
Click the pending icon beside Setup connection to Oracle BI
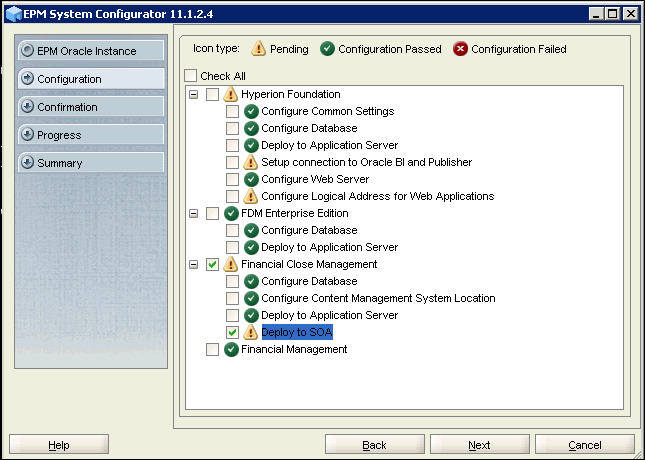(251, 162)
